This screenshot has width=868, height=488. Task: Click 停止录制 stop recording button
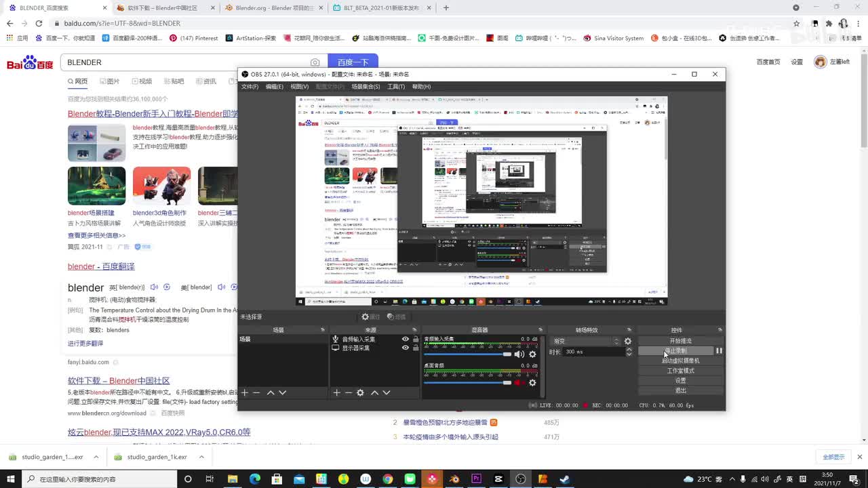point(676,350)
